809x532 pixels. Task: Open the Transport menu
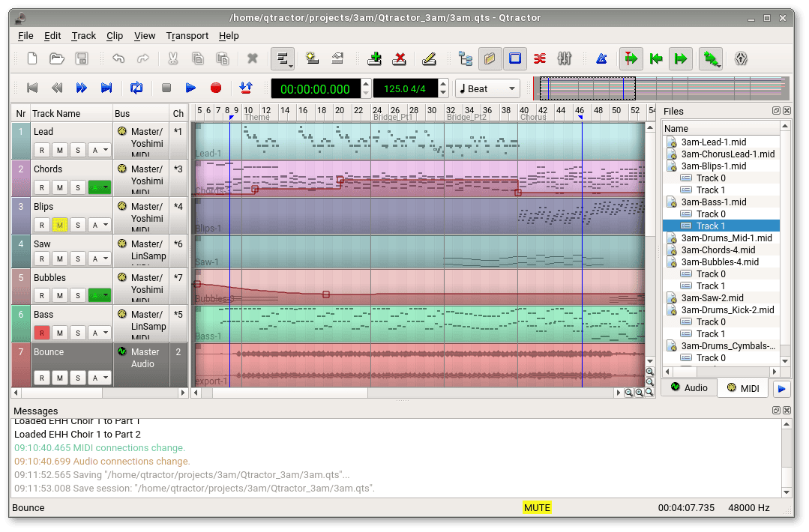pos(187,35)
